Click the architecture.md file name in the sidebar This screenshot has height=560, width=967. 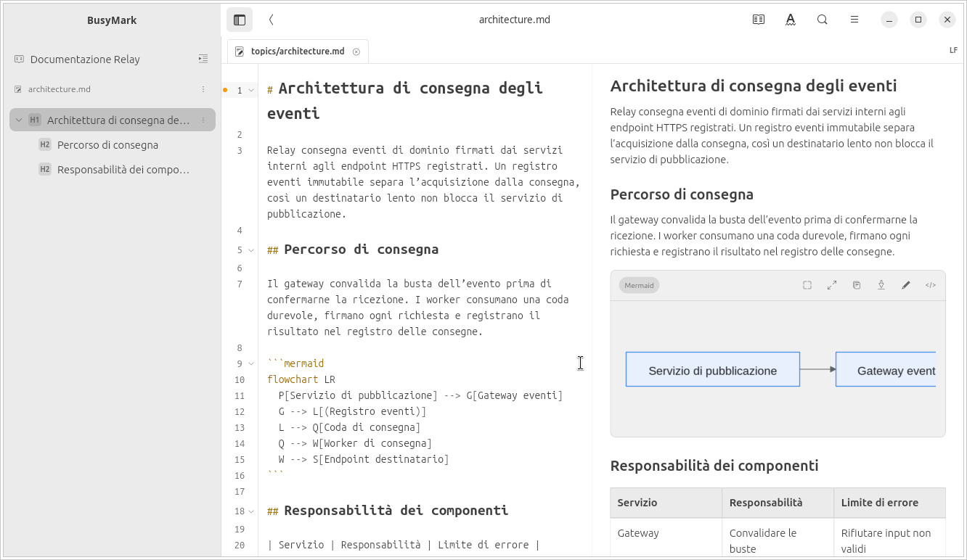tap(60, 89)
